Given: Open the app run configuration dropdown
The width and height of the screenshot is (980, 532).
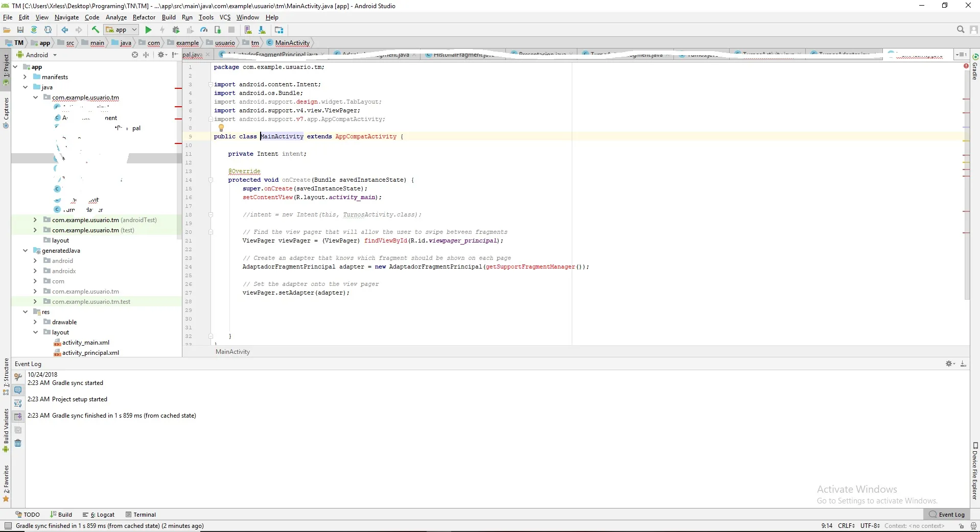Looking at the screenshot, I should (122, 30).
